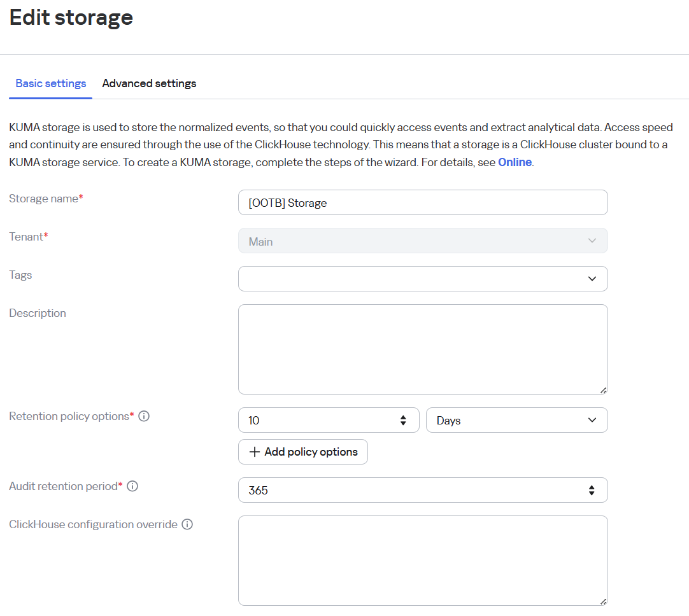Show info for Audit retention period
This screenshot has height=616, width=689.
pyautogui.click(x=132, y=486)
